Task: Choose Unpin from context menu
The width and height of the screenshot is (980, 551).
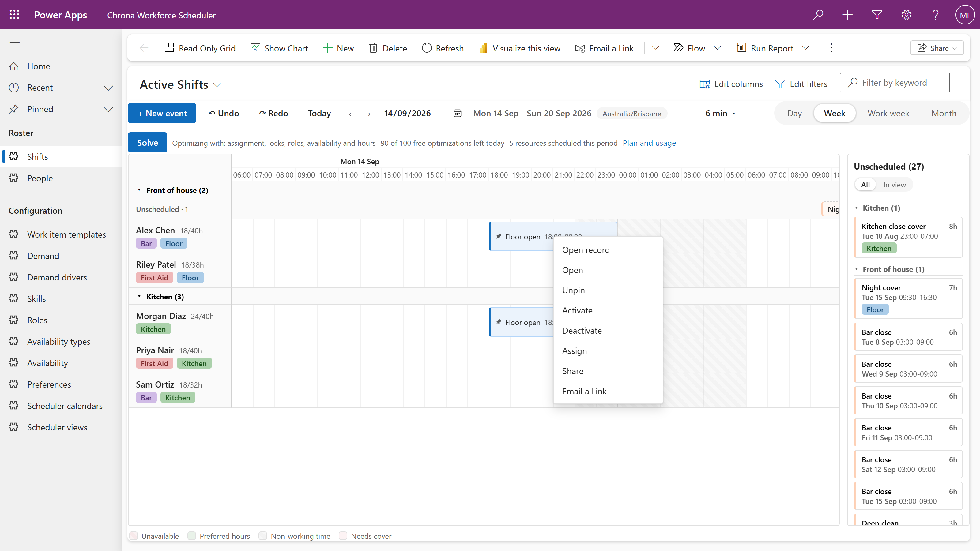Action: coord(608,290)
